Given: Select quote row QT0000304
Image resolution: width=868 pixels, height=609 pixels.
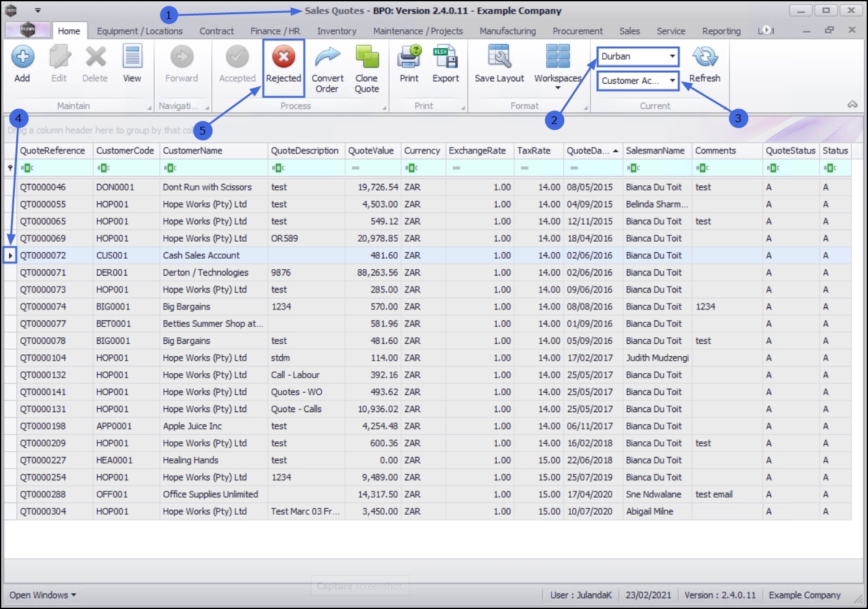Looking at the screenshot, I should pos(428,512).
